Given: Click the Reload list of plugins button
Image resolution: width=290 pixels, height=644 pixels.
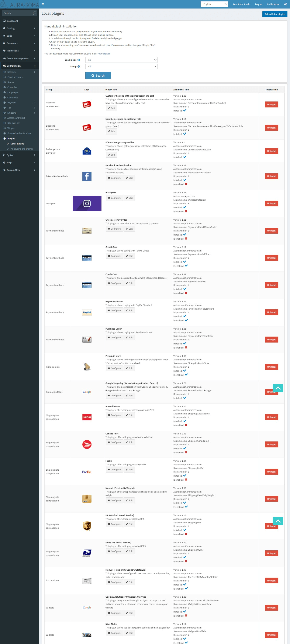Looking at the screenshot, I should 275,14.
